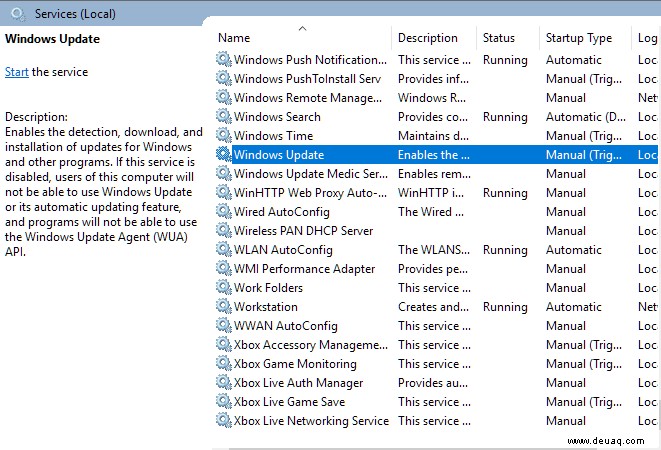Screen dimensions: 661x450
Task: Select the Windows Push Notification... service name
Action: (310, 60)
